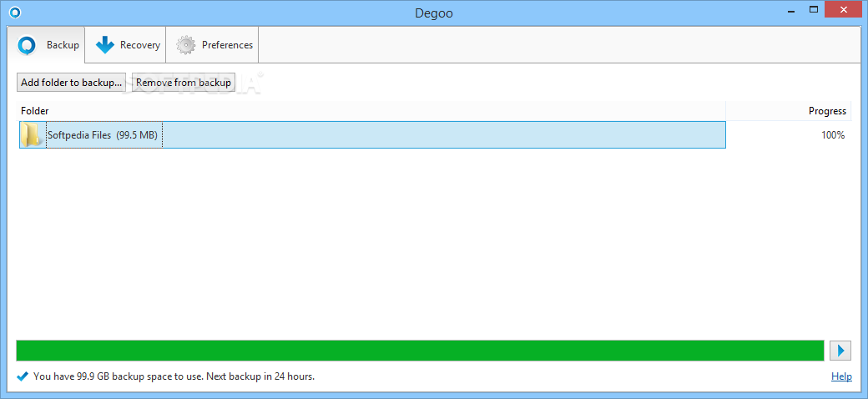Click the Folder column header

click(x=372, y=111)
